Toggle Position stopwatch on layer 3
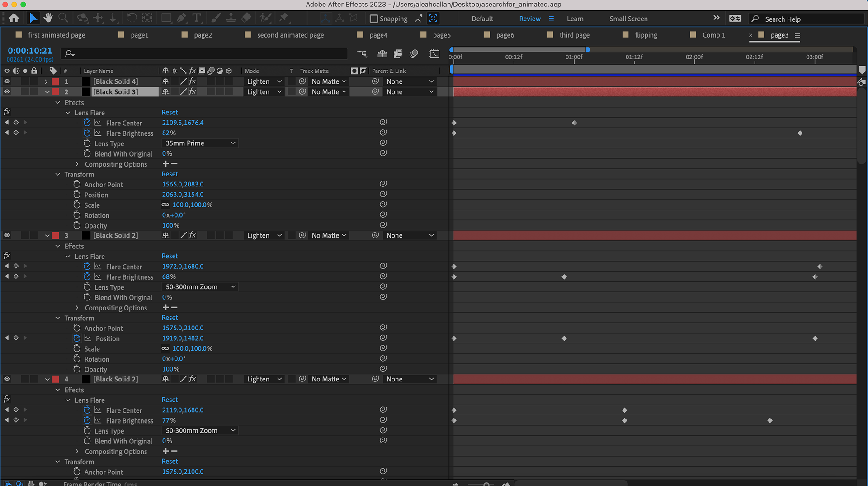The image size is (868, 486). coord(77,338)
